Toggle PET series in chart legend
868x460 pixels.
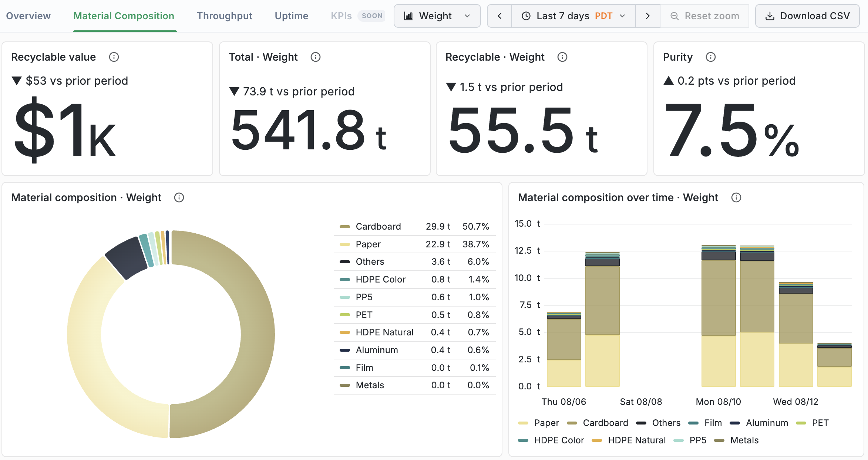tap(813, 423)
